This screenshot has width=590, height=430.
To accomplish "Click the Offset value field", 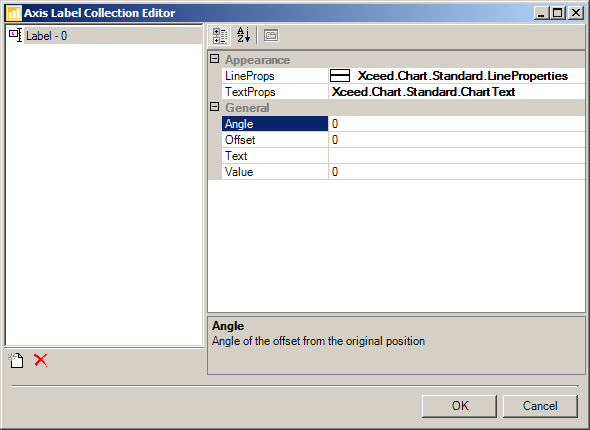I will pyautogui.click(x=457, y=140).
